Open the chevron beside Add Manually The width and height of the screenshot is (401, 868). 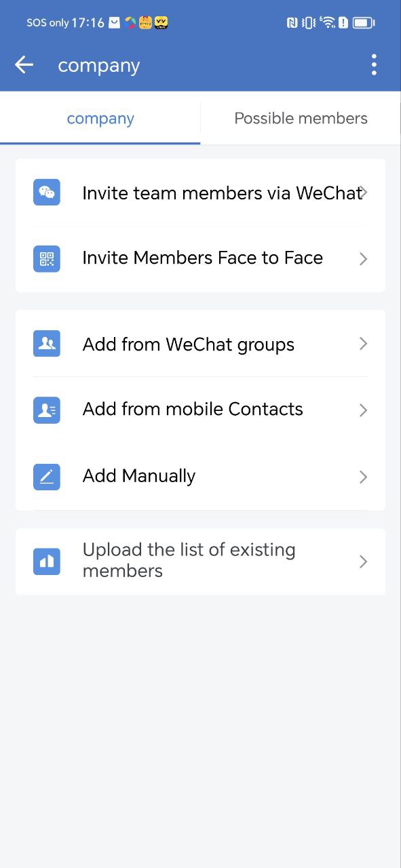[364, 477]
